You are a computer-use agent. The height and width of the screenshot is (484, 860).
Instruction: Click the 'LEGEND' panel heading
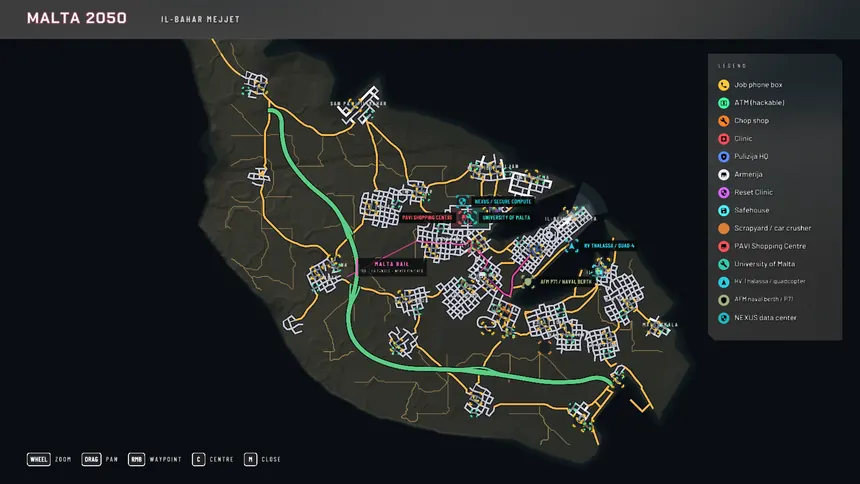(732, 66)
